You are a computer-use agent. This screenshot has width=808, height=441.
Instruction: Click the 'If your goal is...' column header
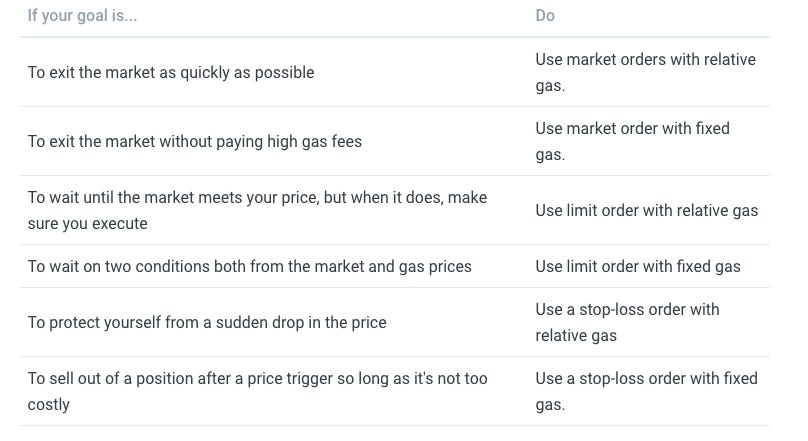coord(82,15)
